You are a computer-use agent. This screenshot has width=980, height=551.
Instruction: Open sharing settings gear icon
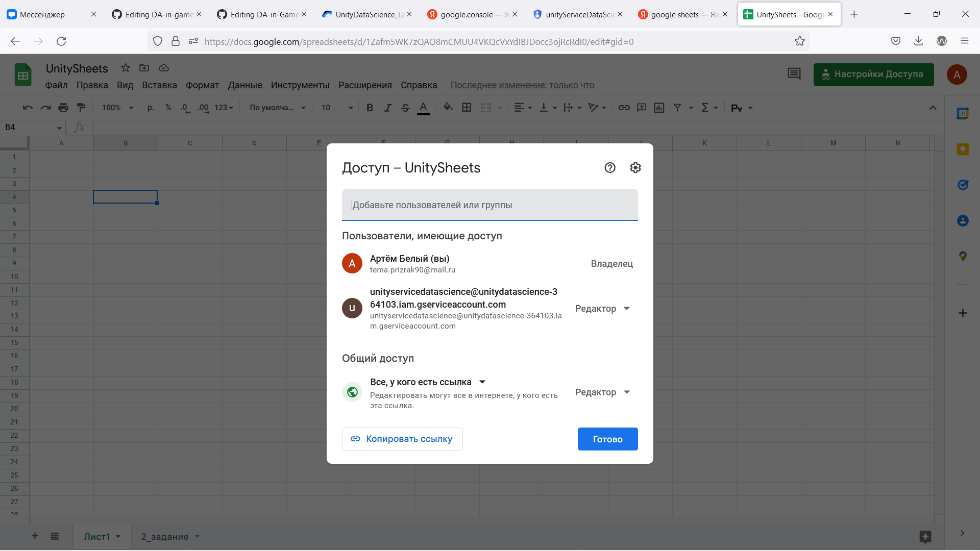635,168
